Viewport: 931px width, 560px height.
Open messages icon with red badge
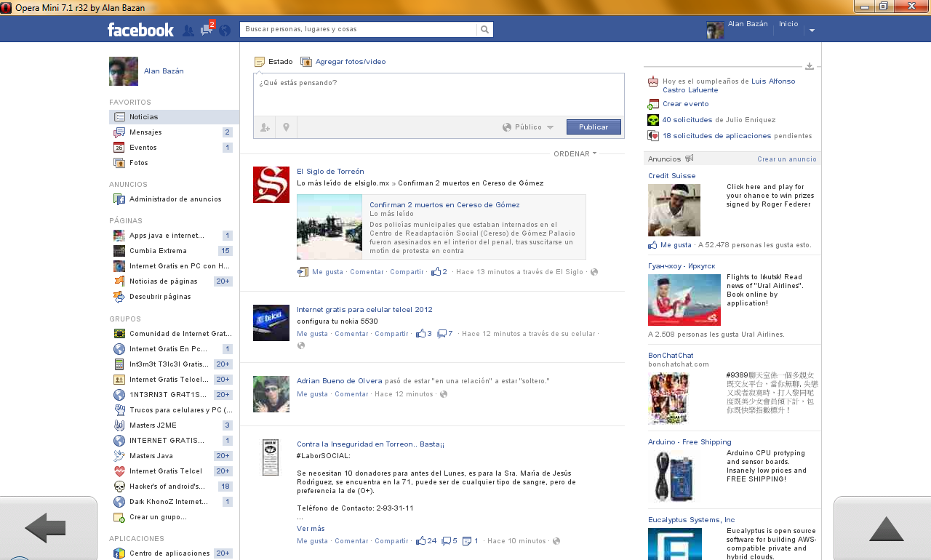click(x=207, y=29)
